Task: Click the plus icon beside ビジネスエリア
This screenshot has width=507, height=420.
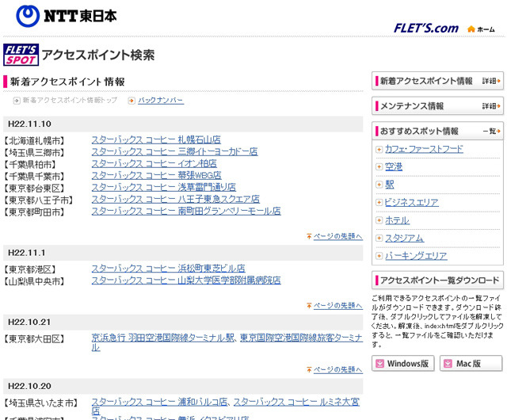Action: 379,203
